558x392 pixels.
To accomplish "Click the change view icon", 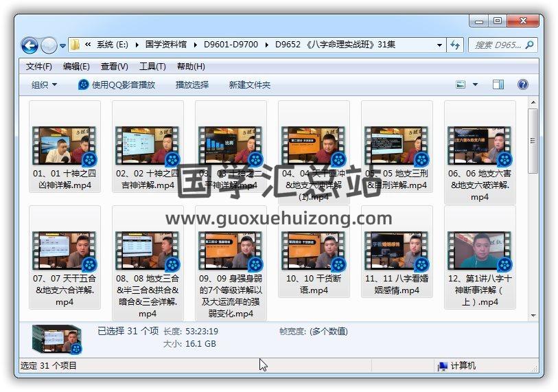I will pyautogui.click(x=461, y=85).
